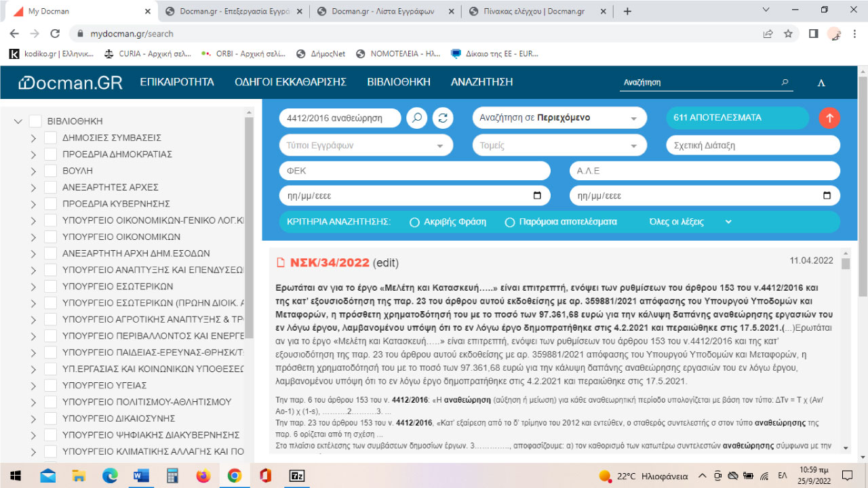Image resolution: width=868 pixels, height=488 pixels.
Task: Click the search magnifier icon beside the query field
Action: tap(416, 117)
